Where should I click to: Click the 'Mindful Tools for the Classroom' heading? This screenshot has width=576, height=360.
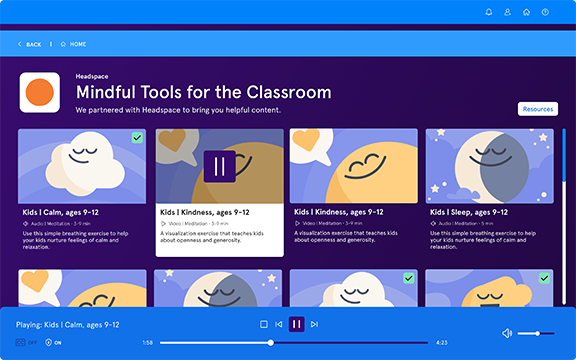point(204,92)
